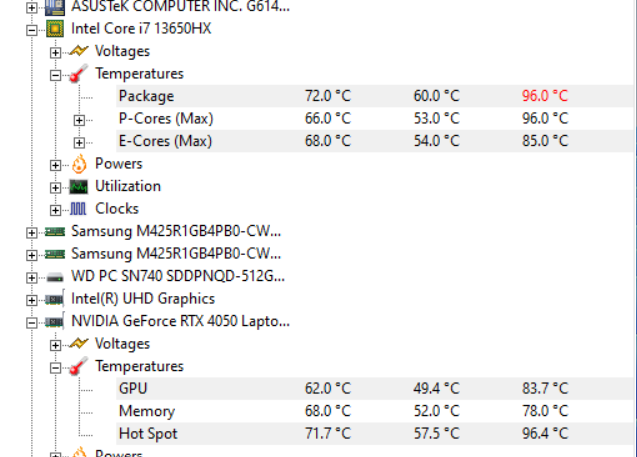Expand the Intel(R) UHD Graphics node

(34, 299)
